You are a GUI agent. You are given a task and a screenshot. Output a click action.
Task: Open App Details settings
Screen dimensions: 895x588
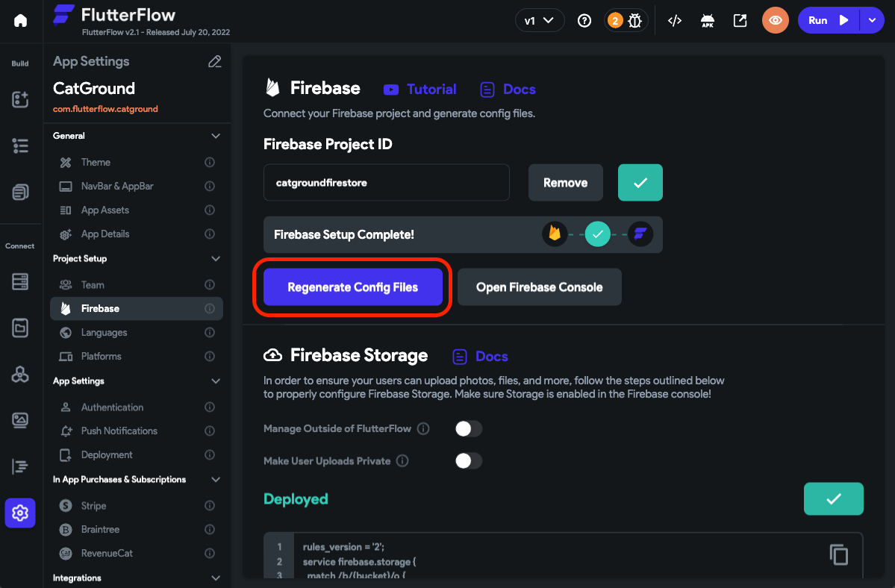coord(137,234)
